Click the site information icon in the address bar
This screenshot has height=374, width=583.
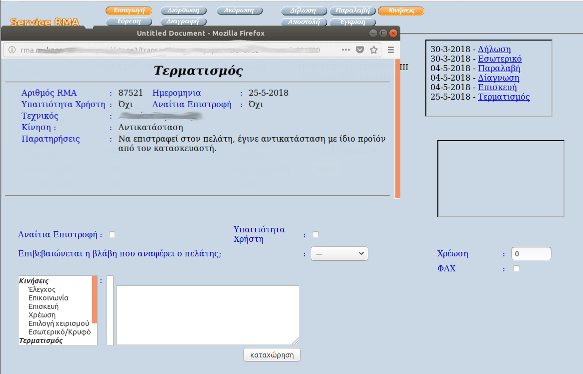pos(12,50)
